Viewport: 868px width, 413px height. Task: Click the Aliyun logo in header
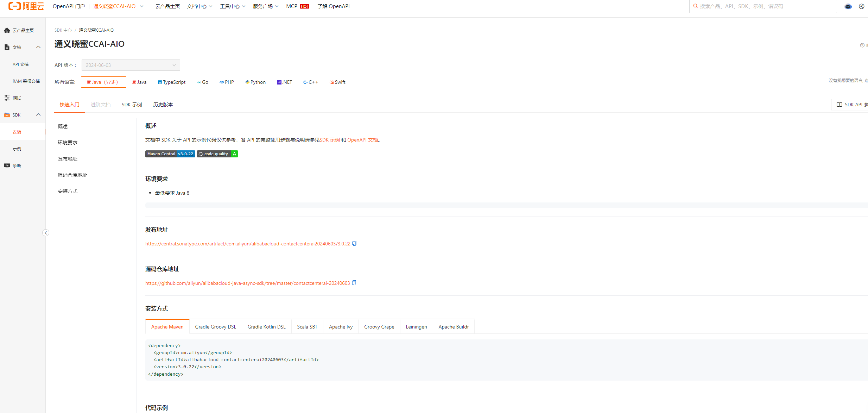[x=26, y=6]
